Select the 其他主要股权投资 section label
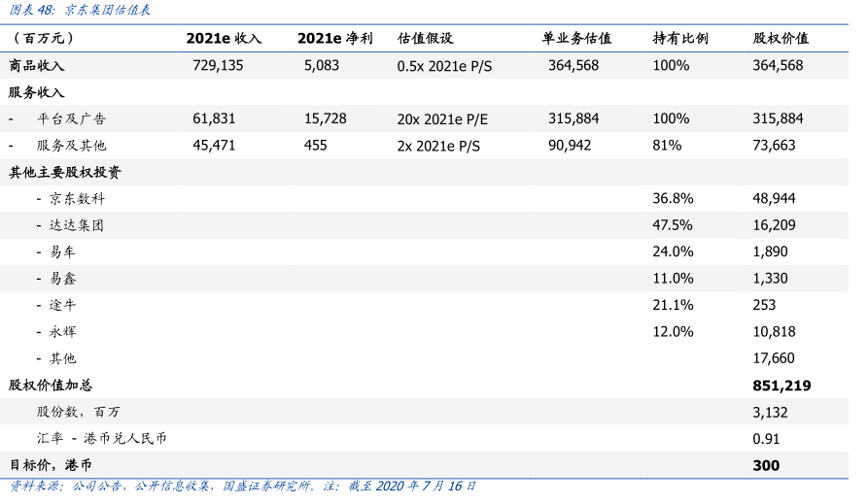 (x=65, y=172)
